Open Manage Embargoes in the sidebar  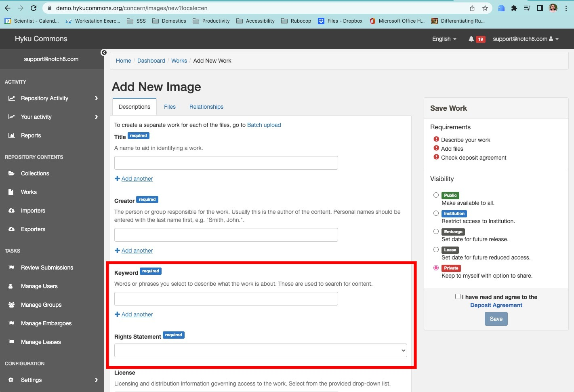(x=46, y=323)
